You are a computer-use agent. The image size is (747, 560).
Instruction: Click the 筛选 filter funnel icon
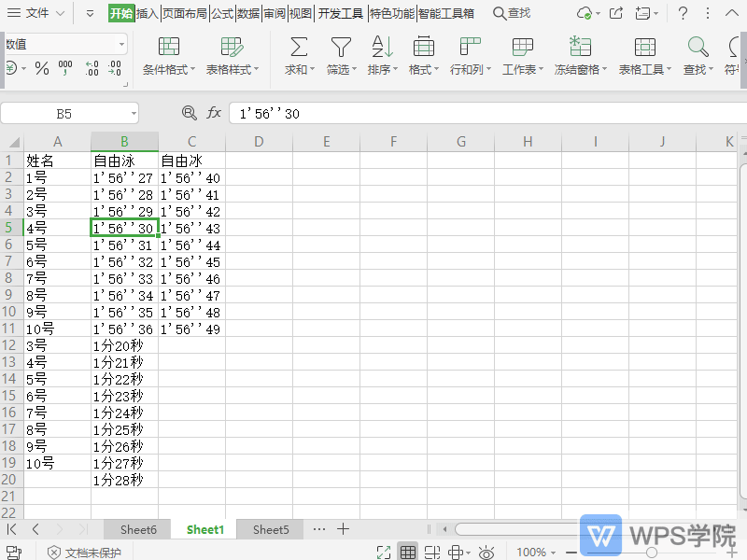(341, 48)
